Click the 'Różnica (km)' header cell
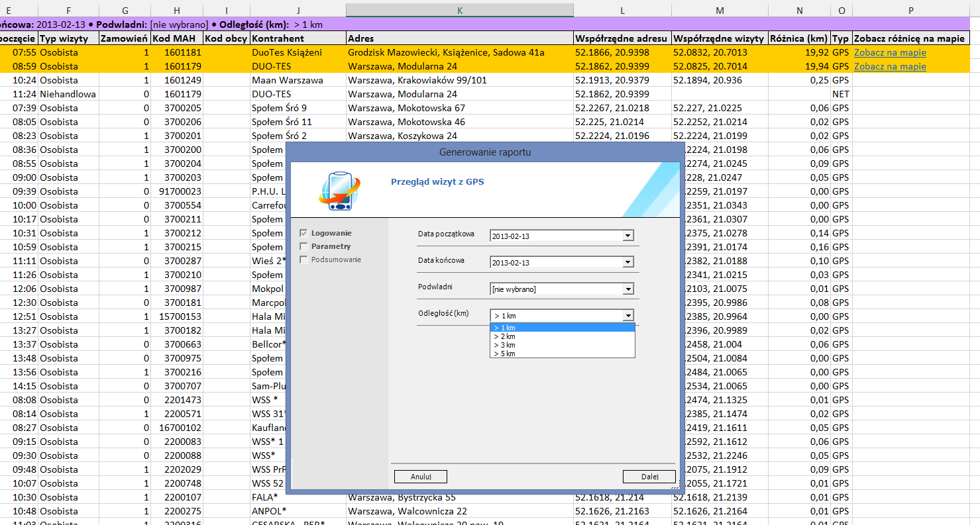 coord(799,38)
